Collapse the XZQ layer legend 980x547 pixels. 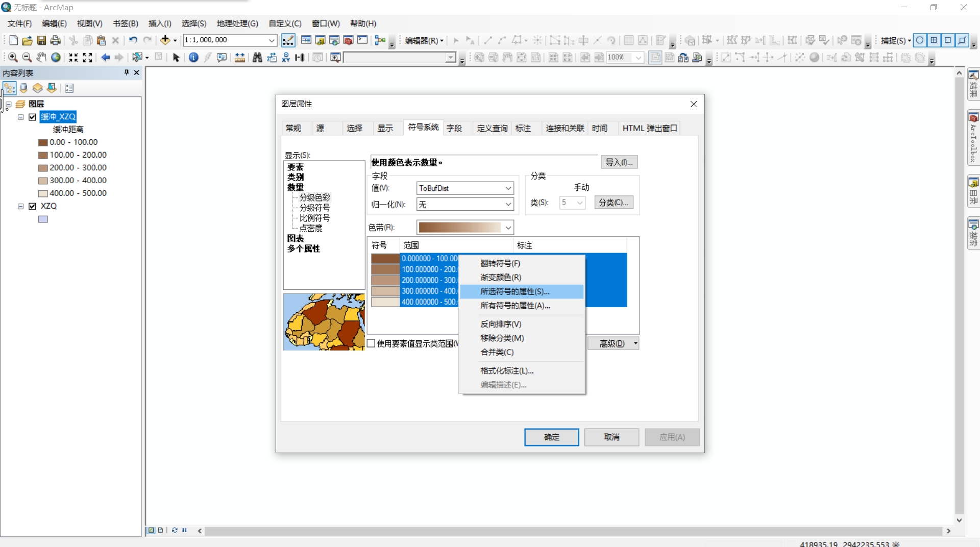[21, 206]
